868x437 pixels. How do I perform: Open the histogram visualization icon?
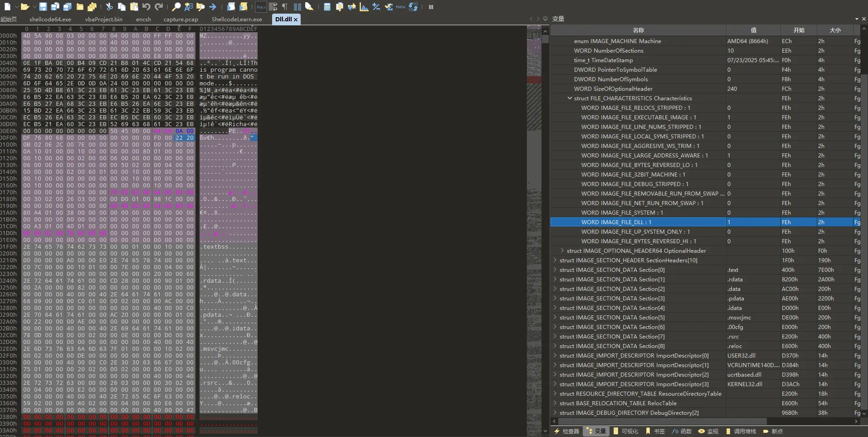[x=365, y=7]
